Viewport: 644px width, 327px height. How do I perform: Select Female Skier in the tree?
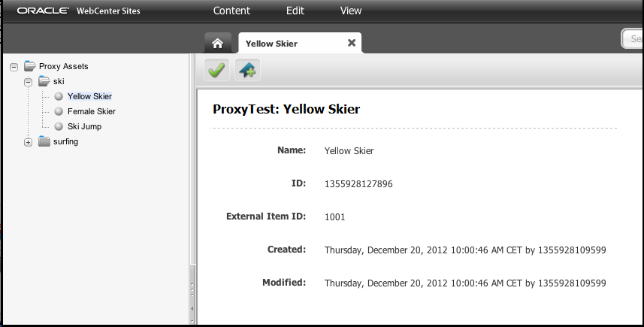[92, 111]
